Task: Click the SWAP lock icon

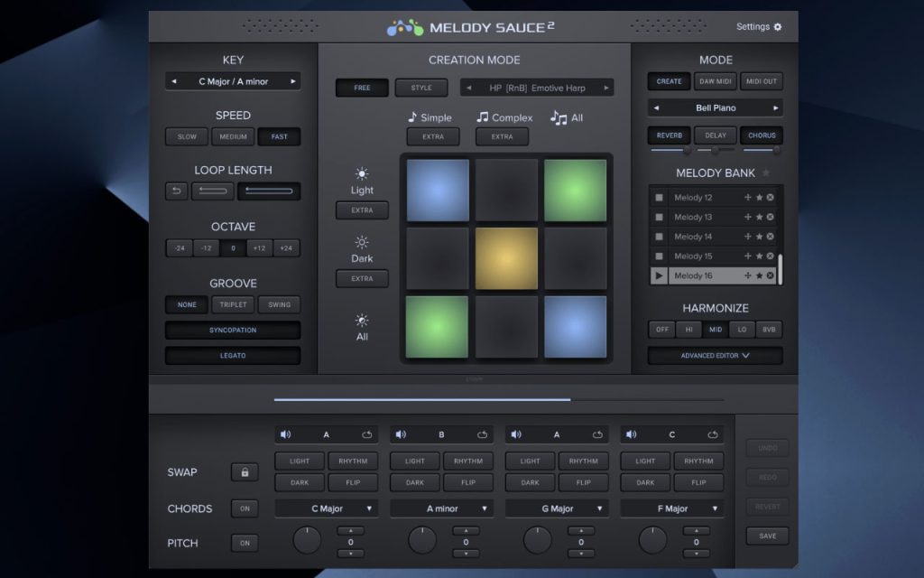Action: (245, 472)
